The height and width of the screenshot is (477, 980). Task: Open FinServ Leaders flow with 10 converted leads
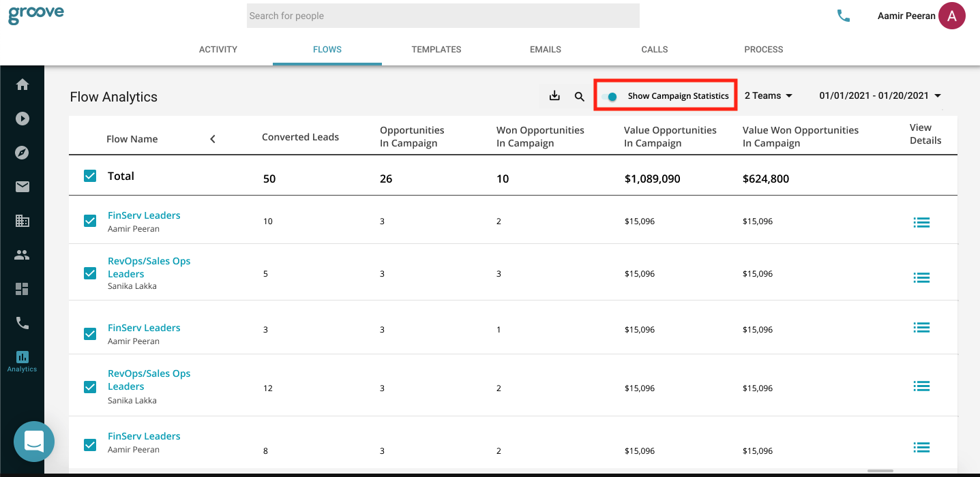[144, 215]
